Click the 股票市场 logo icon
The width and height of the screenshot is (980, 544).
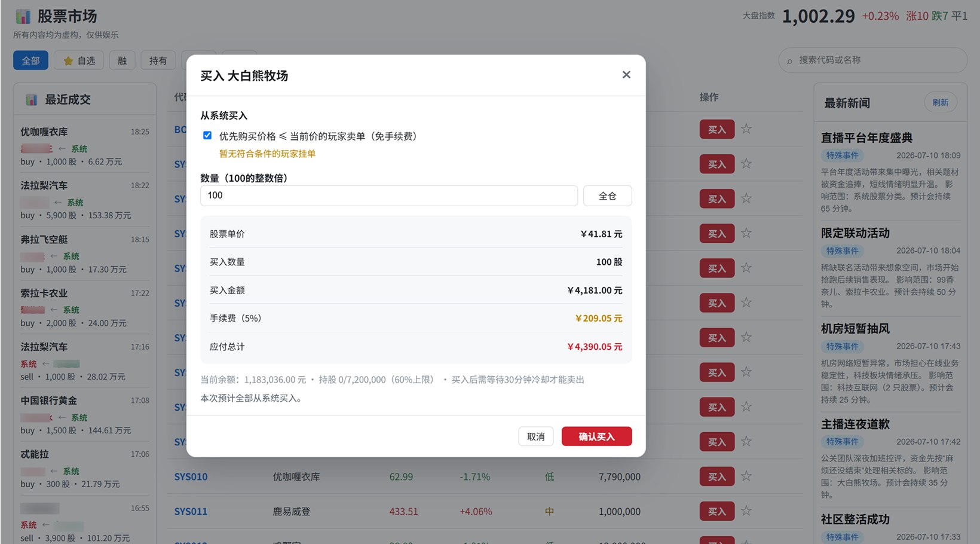pos(23,17)
